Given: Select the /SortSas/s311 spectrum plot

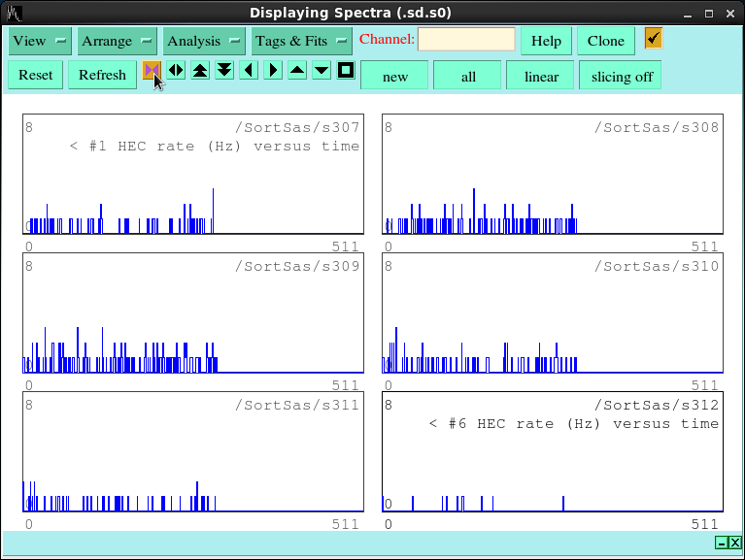Looking at the screenshot, I should click(193, 452).
